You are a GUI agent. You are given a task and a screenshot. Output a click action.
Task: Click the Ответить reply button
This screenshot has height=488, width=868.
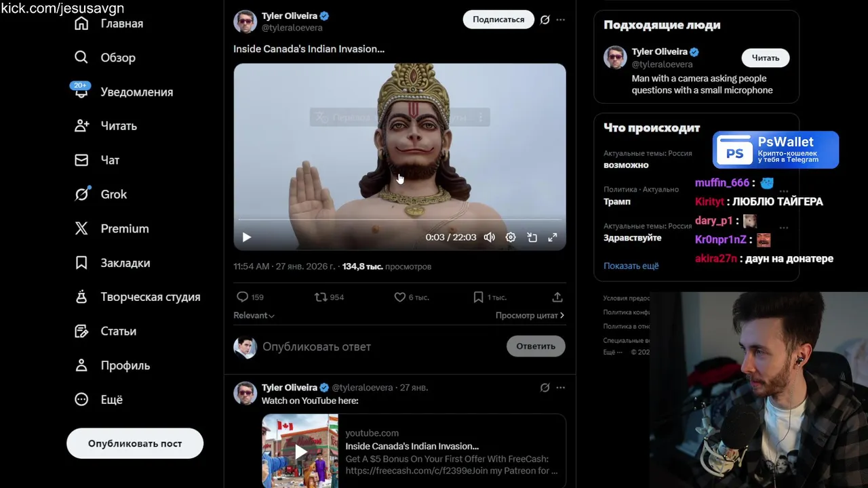pos(536,346)
